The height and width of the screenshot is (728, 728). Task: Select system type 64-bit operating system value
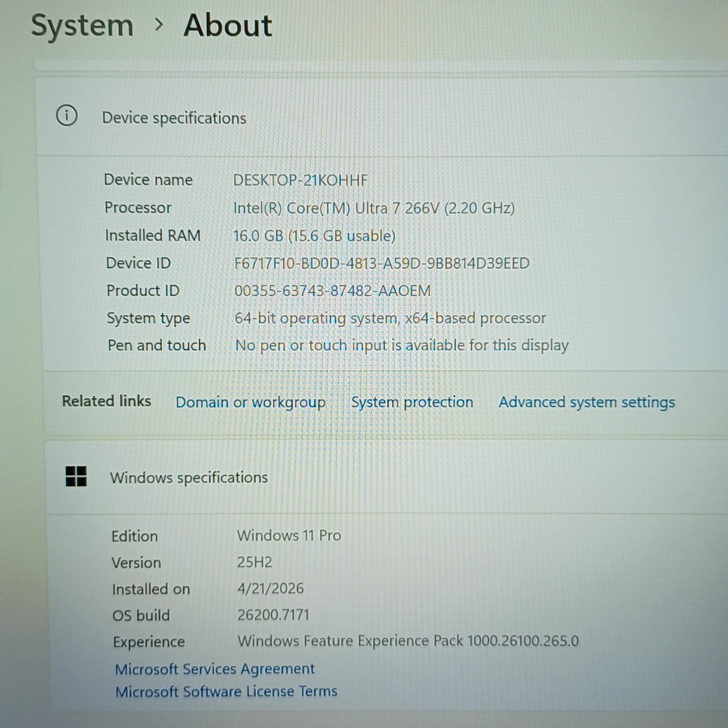pyautogui.click(x=390, y=318)
